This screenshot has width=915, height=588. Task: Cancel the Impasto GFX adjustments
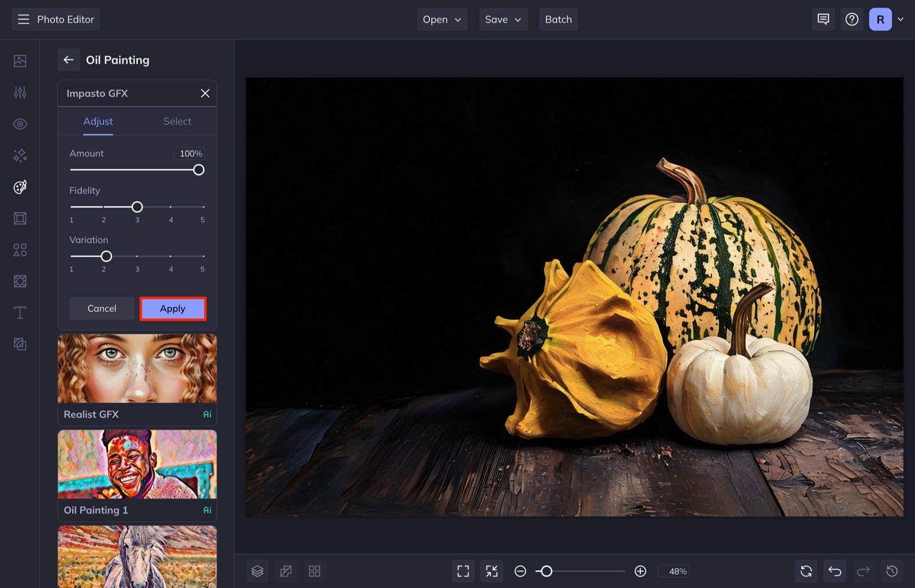tap(102, 308)
